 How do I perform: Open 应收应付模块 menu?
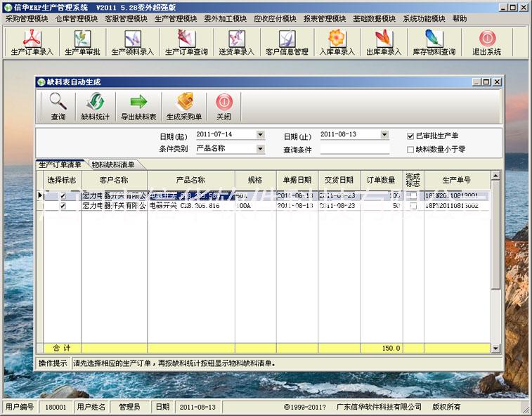point(275,19)
